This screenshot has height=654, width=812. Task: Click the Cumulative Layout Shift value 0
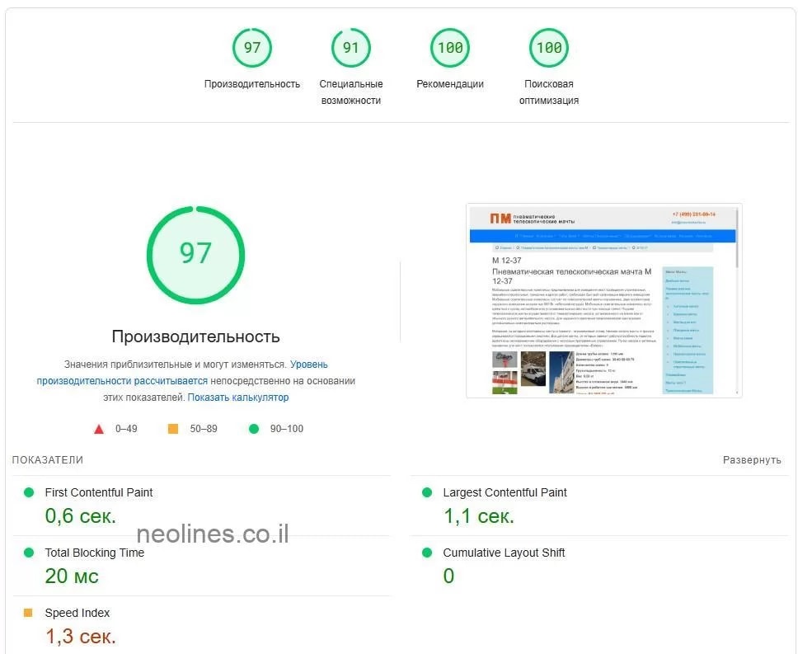pyautogui.click(x=448, y=576)
